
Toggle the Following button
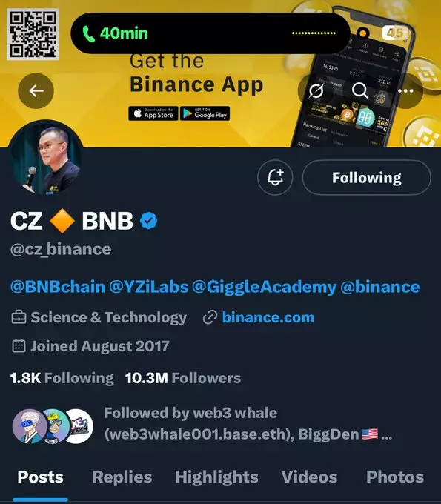(x=366, y=177)
